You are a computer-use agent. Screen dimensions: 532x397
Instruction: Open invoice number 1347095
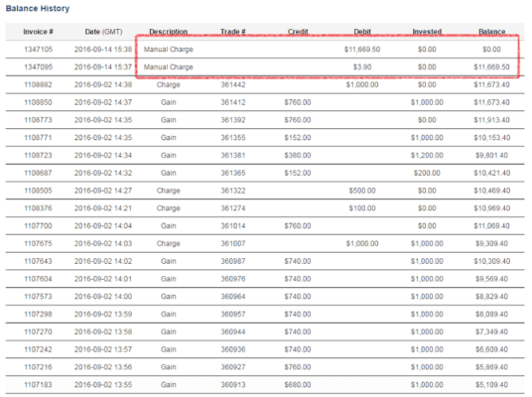(x=38, y=66)
